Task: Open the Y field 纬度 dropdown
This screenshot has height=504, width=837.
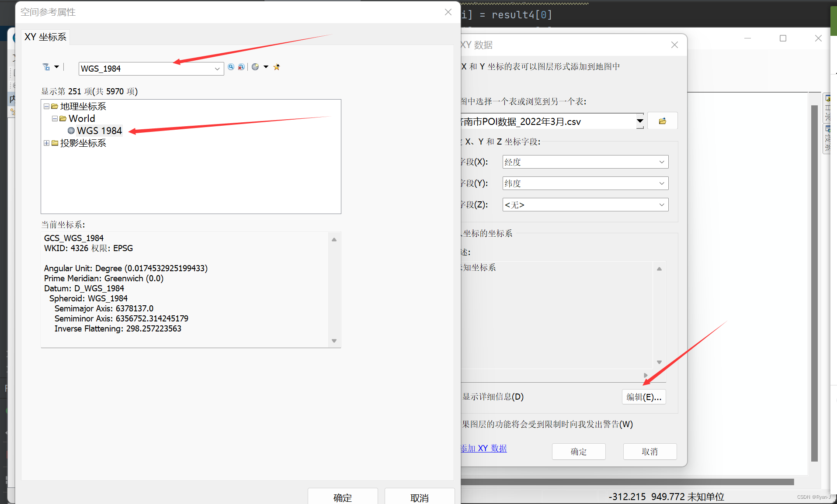Action: pyautogui.click(x=662, y=183)
